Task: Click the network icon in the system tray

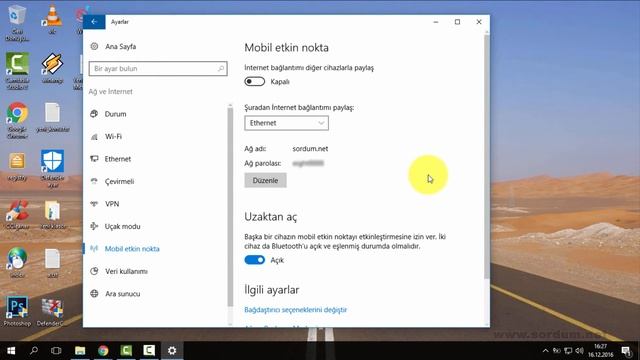Action: coord(568,351)
